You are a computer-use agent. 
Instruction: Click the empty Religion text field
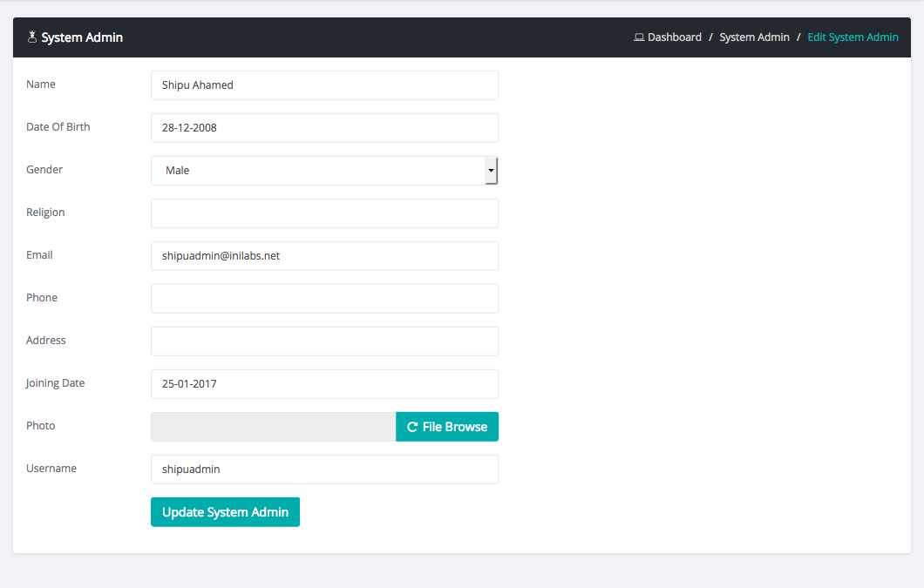click(324, 213)
